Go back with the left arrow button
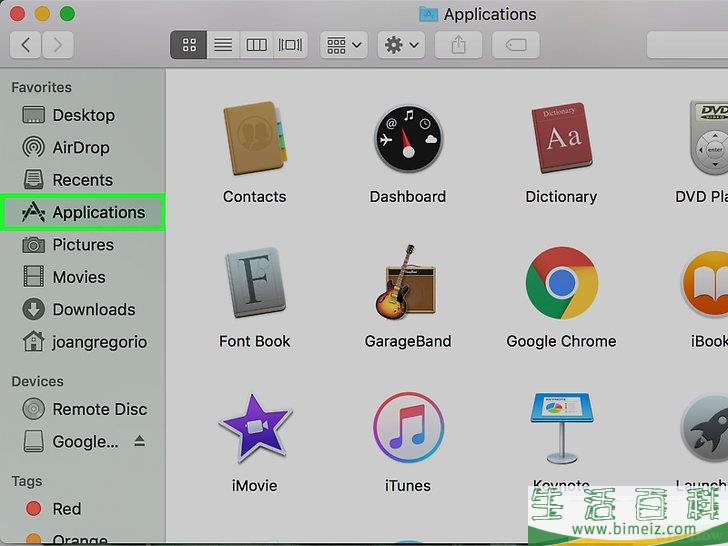The height and width of the screenshot is (546, 728). [25, 45]
